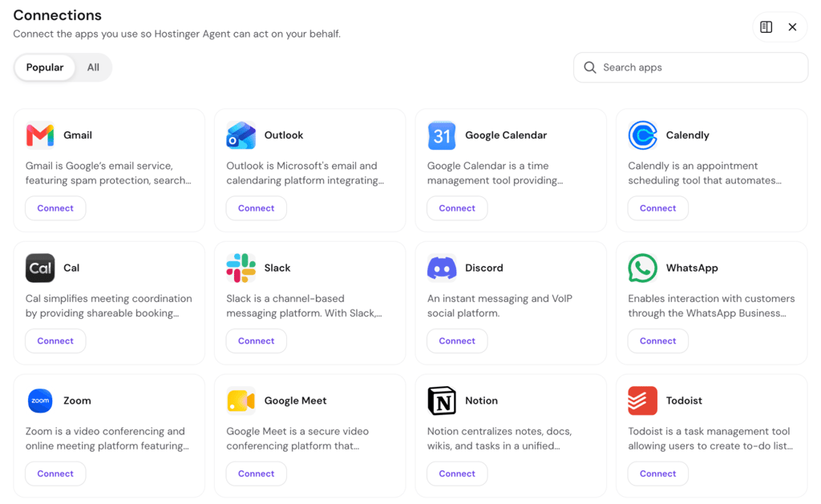Click the search magnifier icon
Viewport: 821px width, 504px height.
(590, 67)
